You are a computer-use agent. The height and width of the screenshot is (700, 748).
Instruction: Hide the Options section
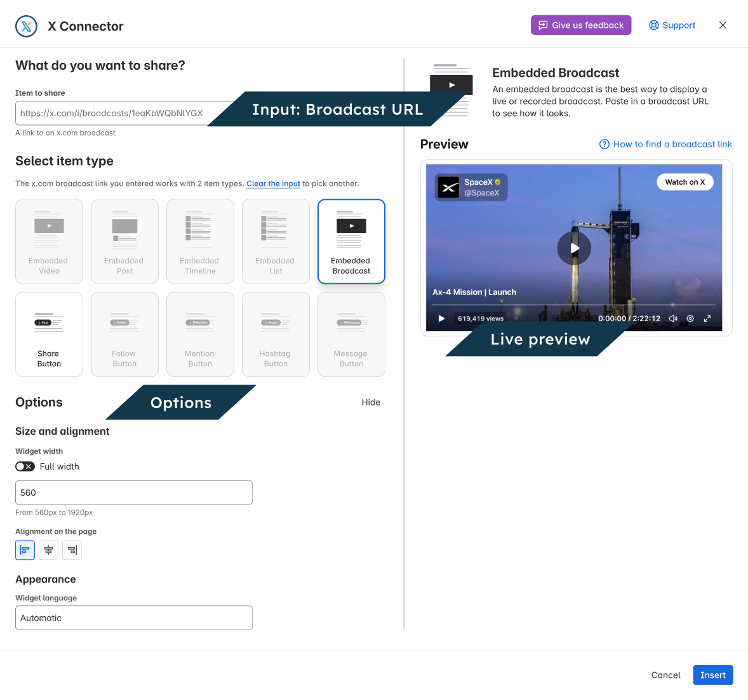(371, 402)
